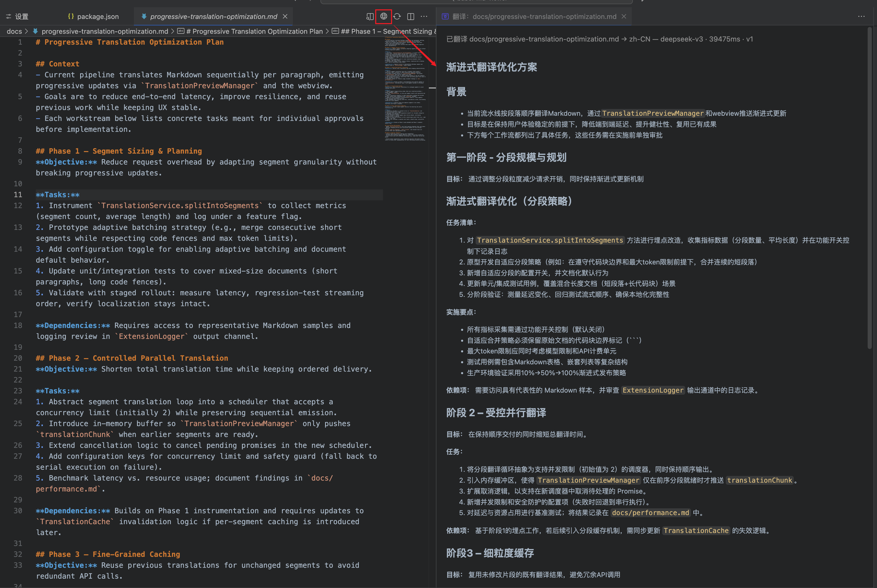
Task: Switch to the package.json tab
Action: click(x=98, y=17)
